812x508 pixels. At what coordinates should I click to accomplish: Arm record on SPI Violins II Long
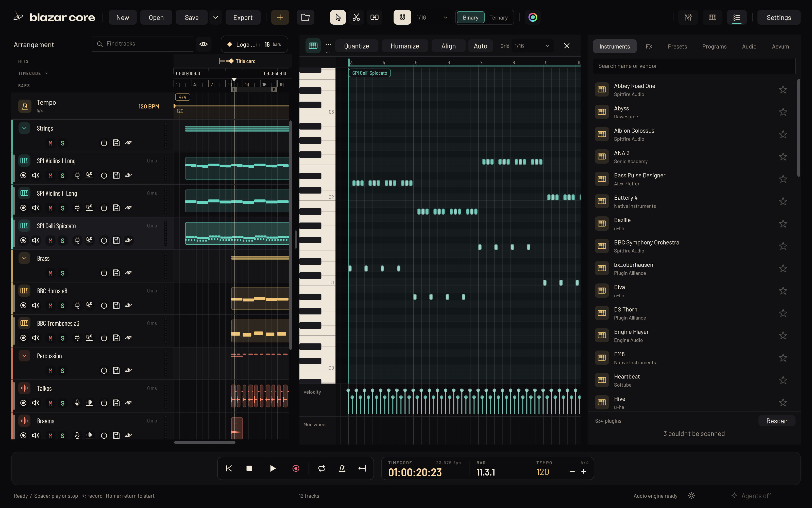23,208
